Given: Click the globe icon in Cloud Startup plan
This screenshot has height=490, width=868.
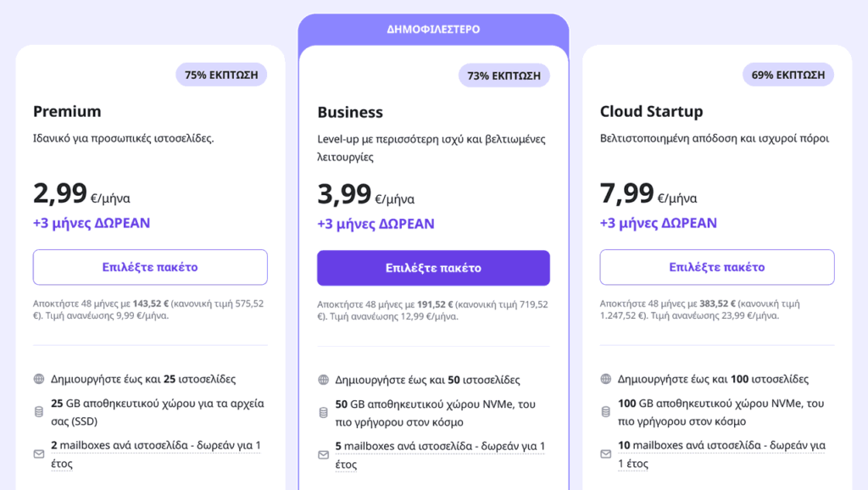Looking at the screenshot, I should (x=605, y=379).
